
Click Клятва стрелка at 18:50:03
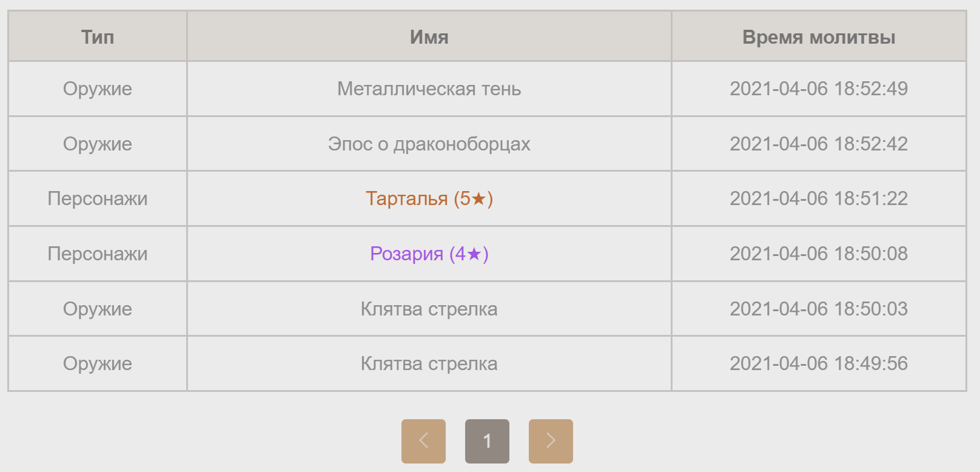point(429,309)
